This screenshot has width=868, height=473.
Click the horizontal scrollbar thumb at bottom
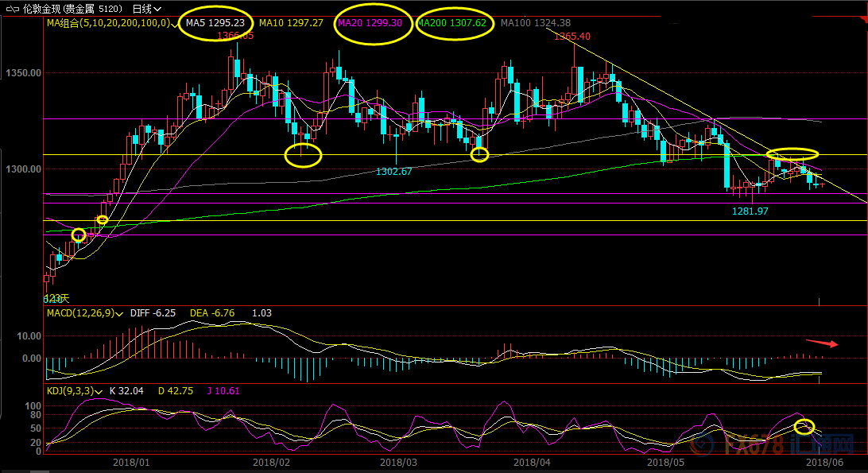pos(39,471)
